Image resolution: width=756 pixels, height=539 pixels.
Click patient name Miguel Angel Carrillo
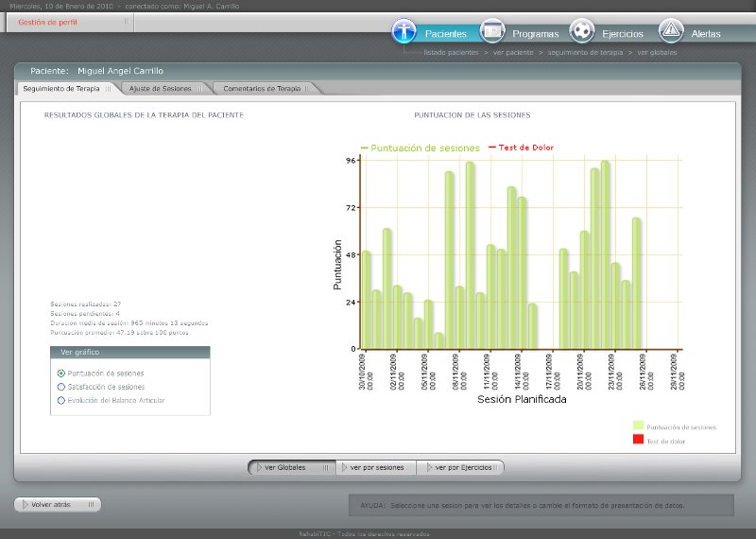tap(120, 71)
